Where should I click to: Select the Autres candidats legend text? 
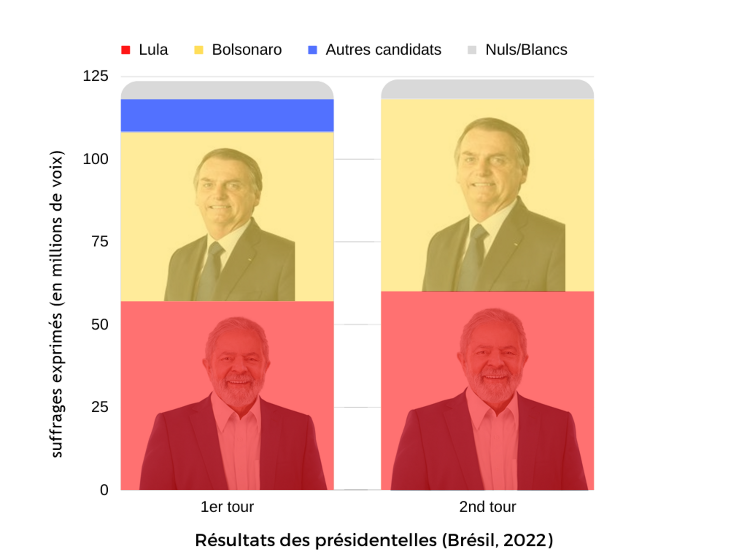click(384, 50)
